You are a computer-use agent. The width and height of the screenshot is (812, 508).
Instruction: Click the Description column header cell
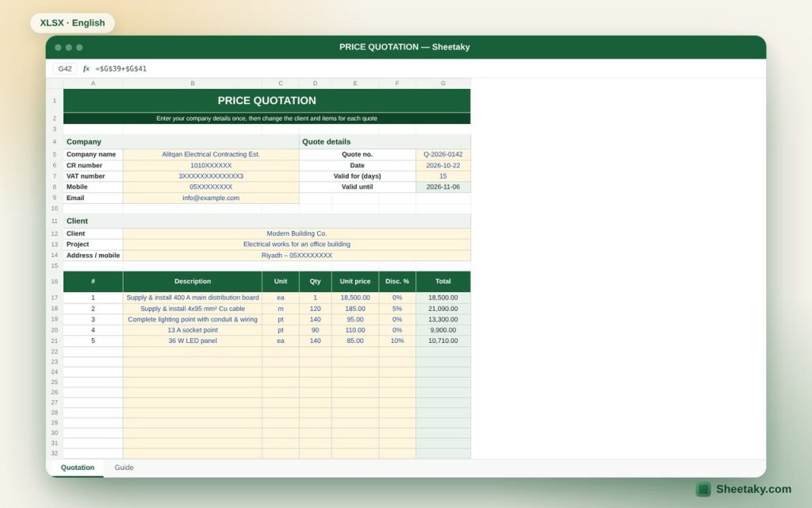(x=193, y=282)
